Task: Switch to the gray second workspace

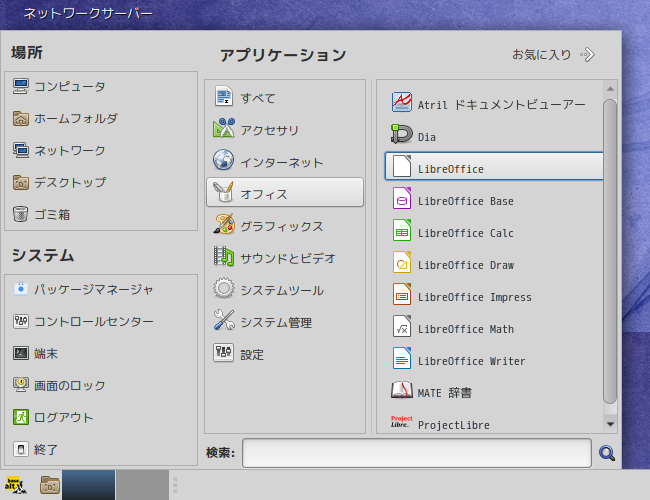Action: pos(142,485)
